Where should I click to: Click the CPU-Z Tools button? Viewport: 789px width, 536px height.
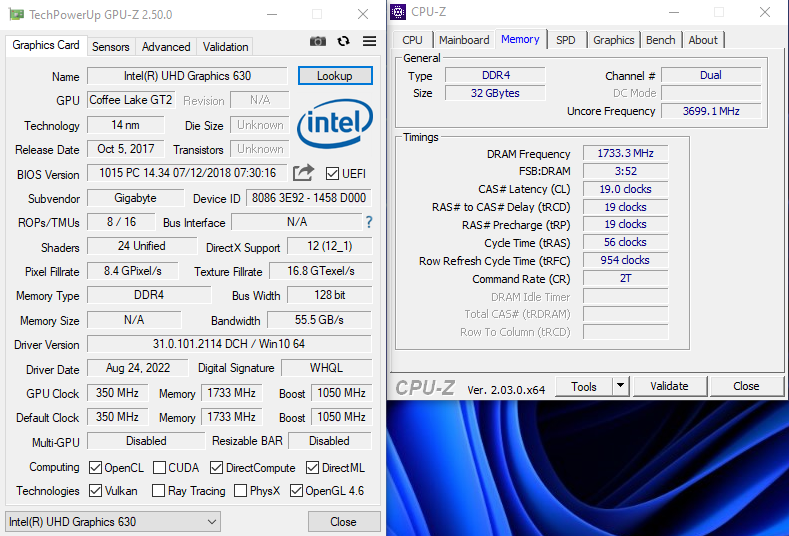584,386
